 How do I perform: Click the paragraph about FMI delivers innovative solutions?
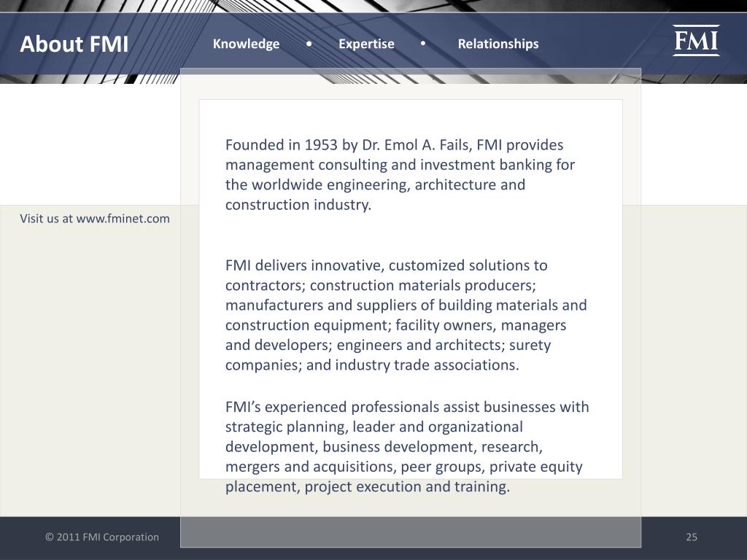[406, 315]
